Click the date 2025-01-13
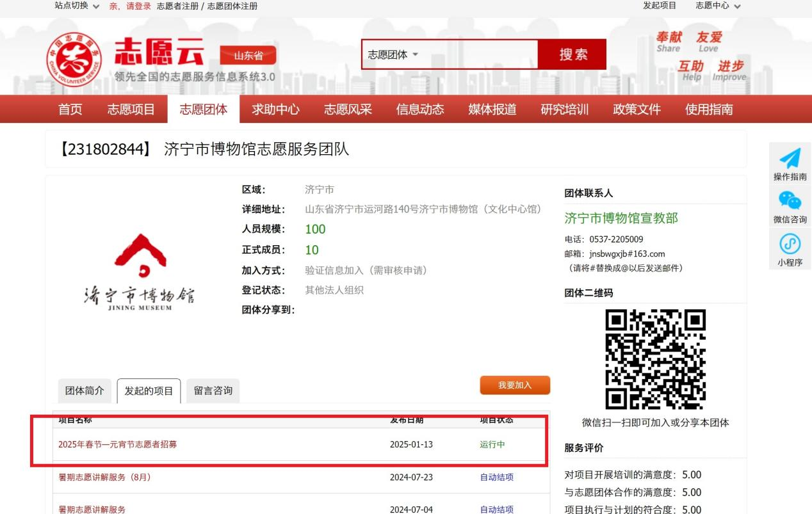Image resolution: width=812 pixels, height=514 pixels. 411,444
